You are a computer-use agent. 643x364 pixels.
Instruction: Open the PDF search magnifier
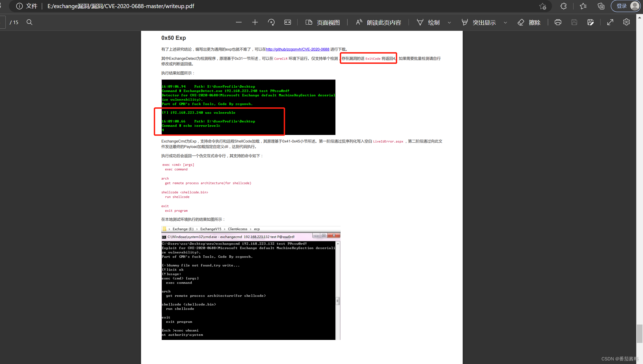click(x=30, y=22)
